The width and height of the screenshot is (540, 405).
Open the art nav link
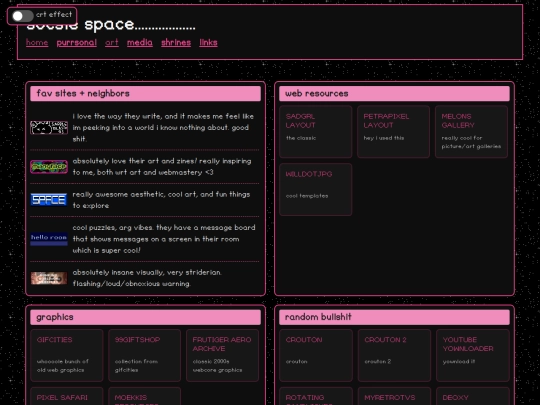pyautogui.click(x=112, y=43)
